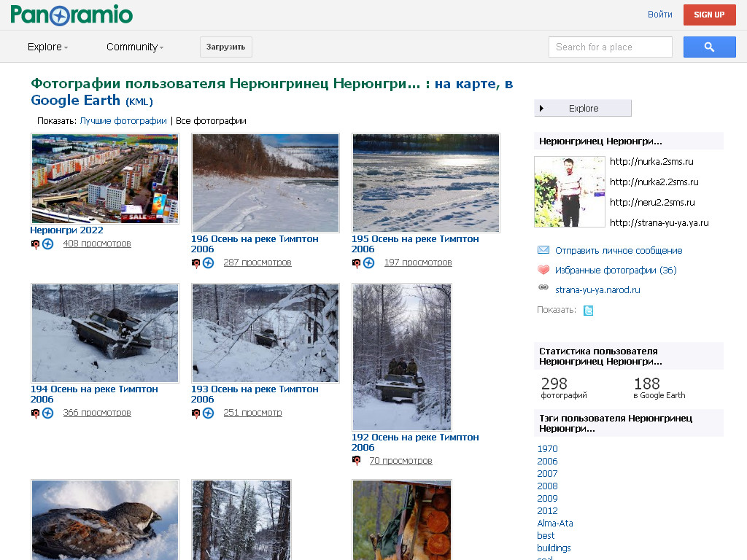This screenshot has height=560, width=747.
Task: Open the Explore dropdown menu in navbar
Action: coord(47,47)
